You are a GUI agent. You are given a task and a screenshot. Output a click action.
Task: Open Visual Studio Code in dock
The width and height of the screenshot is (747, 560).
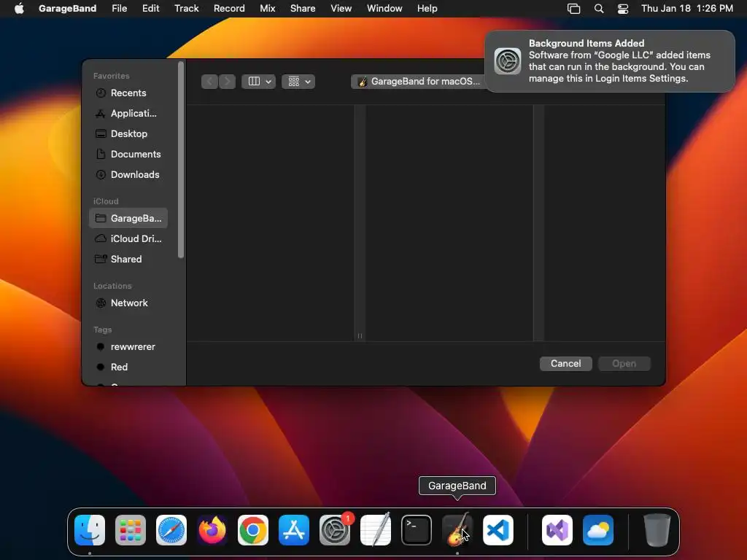(x=498, y=530)
